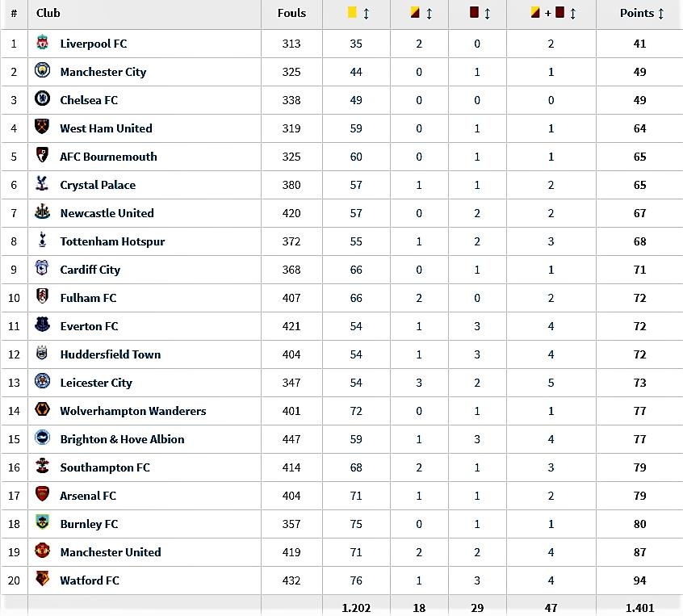Click the red card icon in the header
683x616 pixels.
tap(472, 14)
